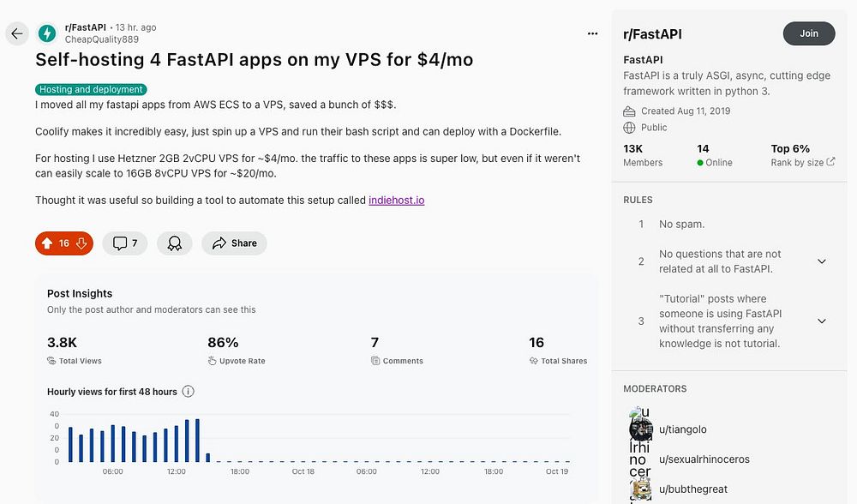Open u/tiangolo moderator profile
This screenshot has height=504, width=857.
point(683,429)
